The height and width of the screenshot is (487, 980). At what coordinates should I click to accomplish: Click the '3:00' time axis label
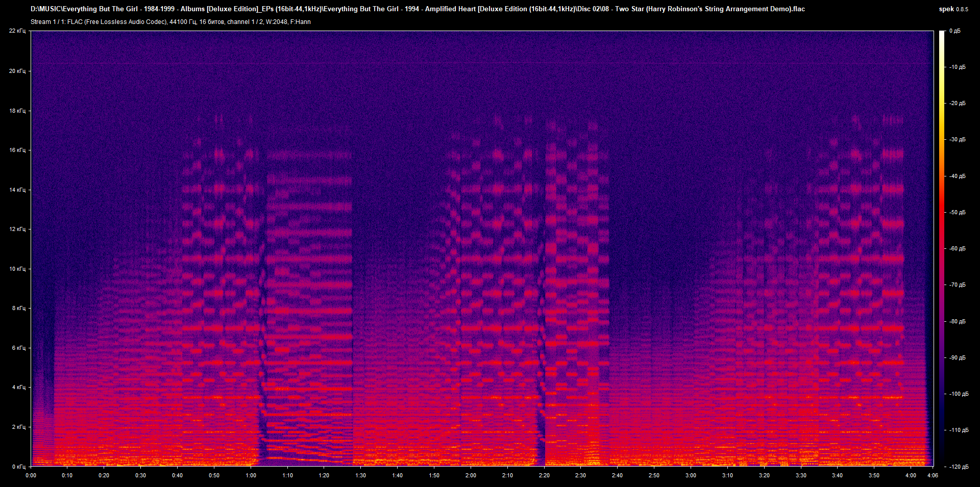coord(691,475)
